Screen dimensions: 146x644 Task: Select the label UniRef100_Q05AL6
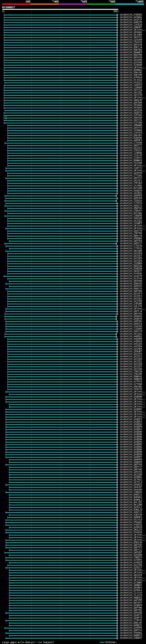(131, 590)
